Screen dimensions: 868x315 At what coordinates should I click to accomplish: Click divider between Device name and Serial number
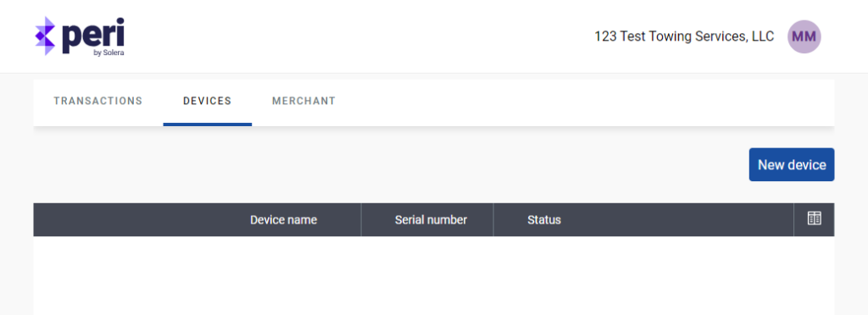tap(361, 219)
